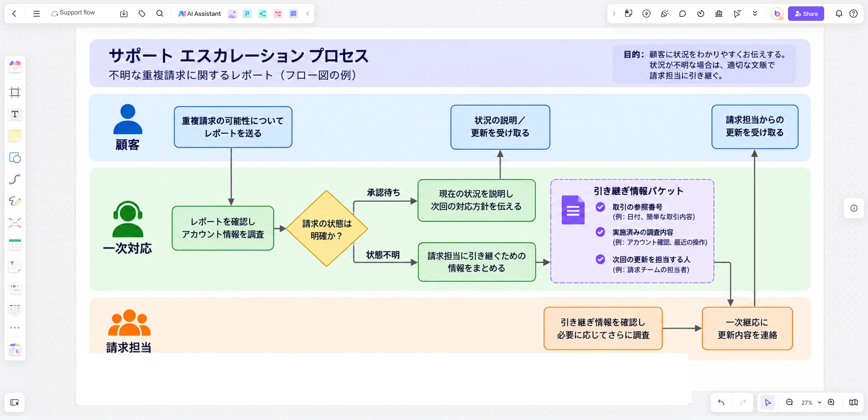The image size is (868, 420).
Task: Open the search magnifier icon
Action: tap(160, 14)
